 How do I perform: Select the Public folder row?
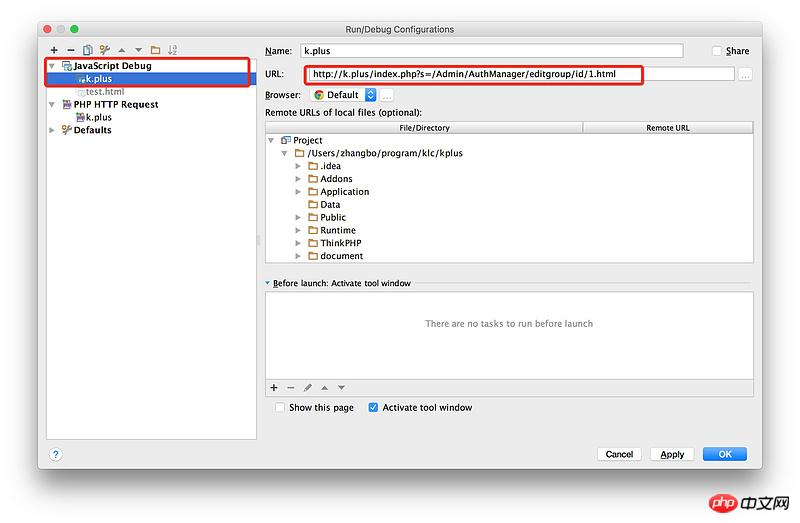click(x=509, y=217)
